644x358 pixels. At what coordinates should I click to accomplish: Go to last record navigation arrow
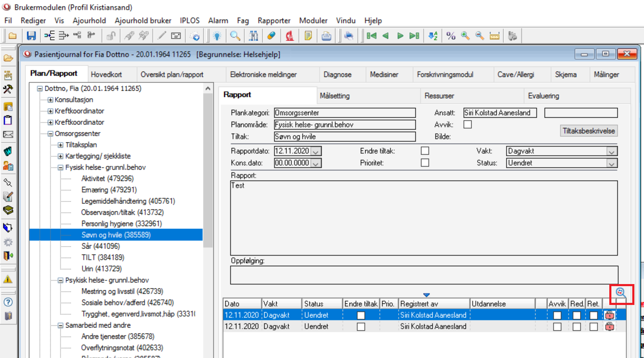tap(414, 36)
